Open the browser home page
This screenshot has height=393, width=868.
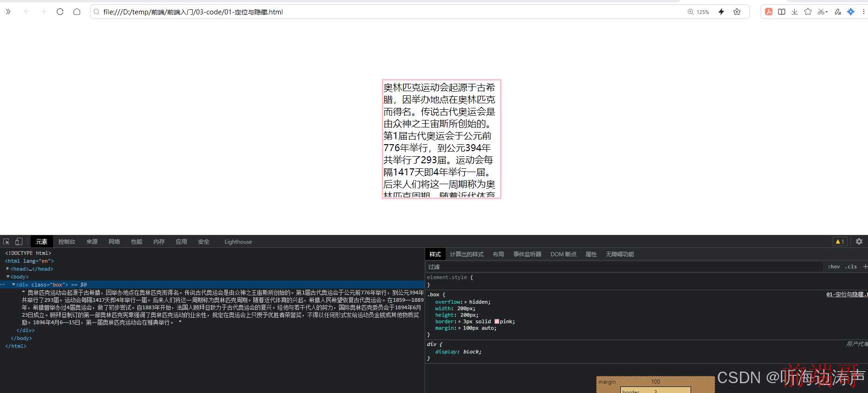(77, 12)
